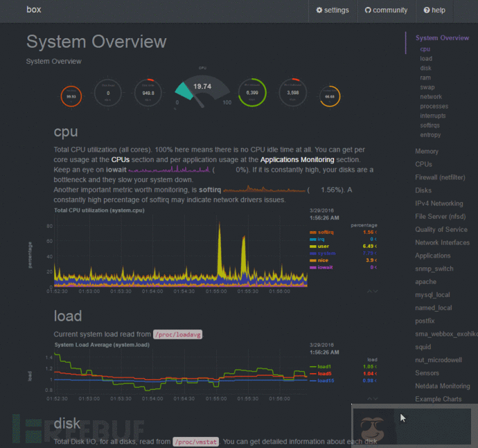Jump to disk in the sidebar
This screenshot has width=478, height=448.
(425, 68)
